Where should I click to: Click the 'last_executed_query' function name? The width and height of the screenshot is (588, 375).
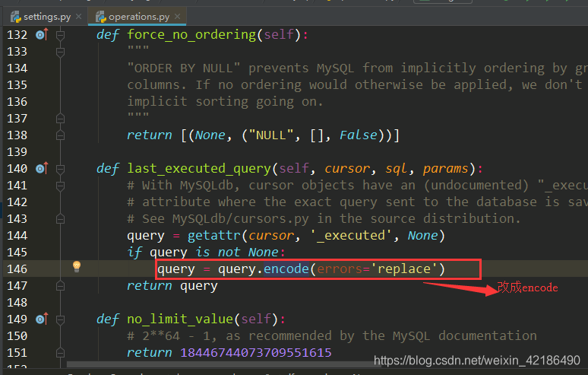pos(199,169)
